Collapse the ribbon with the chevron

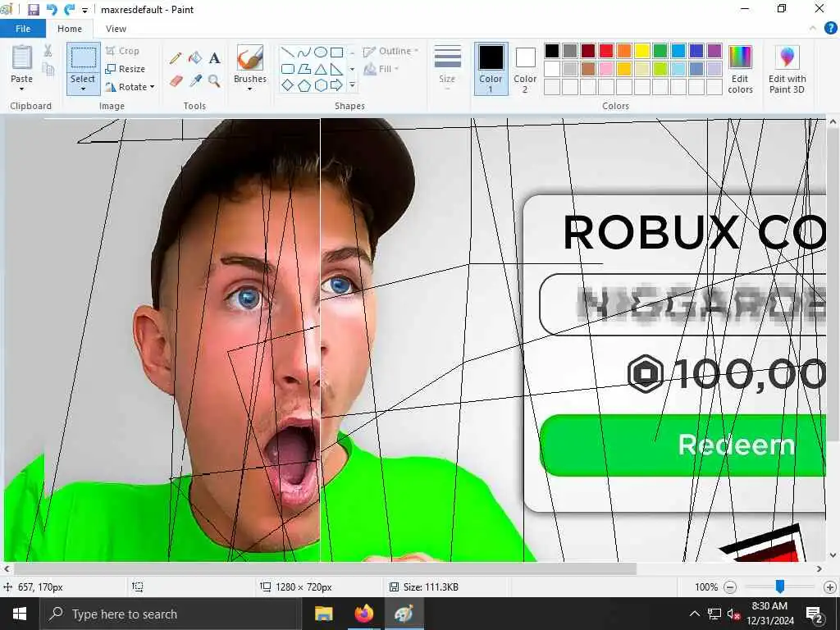click(813, 29)
